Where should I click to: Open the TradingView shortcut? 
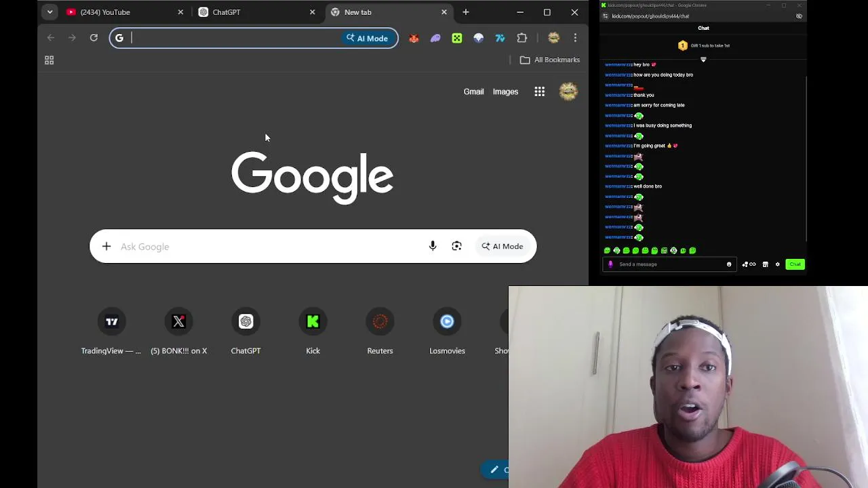click(x=112, y=331)
